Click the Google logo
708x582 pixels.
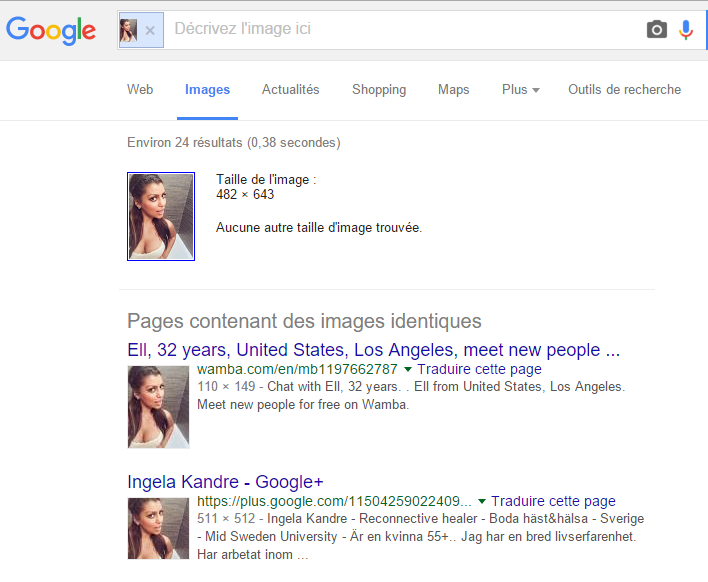click(51, 31)
